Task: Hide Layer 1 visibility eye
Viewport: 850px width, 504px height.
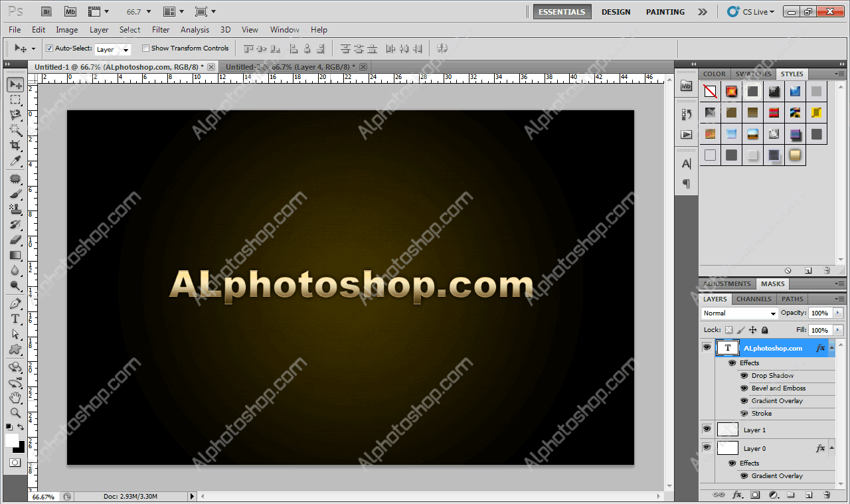Action: (x=707, y=430)
